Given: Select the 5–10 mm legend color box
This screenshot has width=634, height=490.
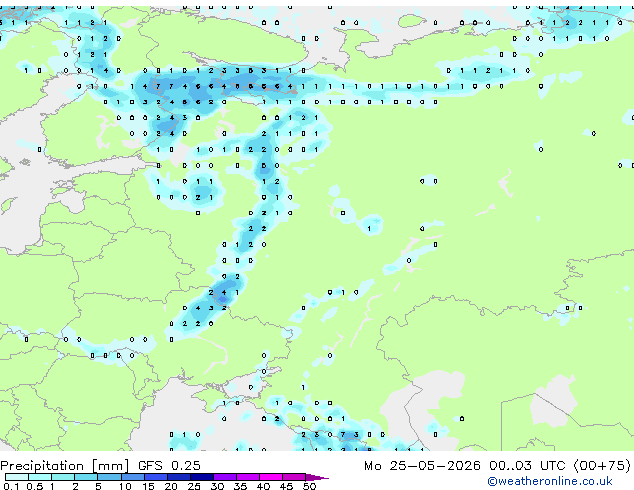Looking at the screenshot, I should (x=109, y=477).
